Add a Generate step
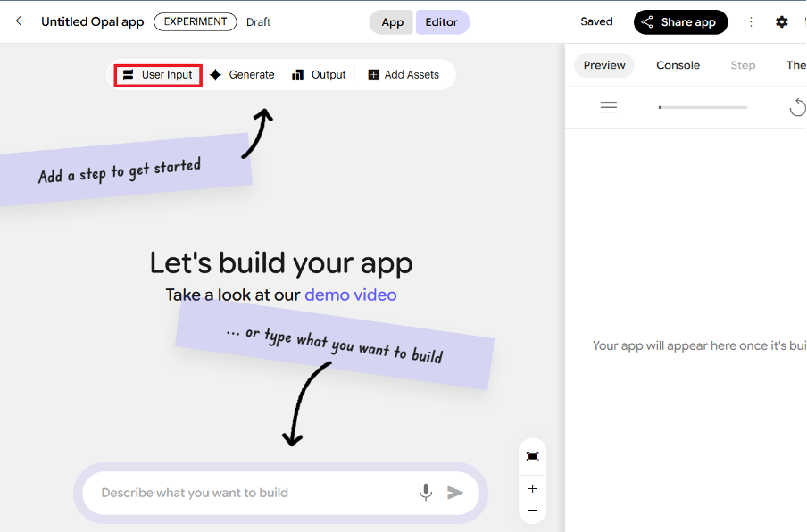Image resolution: width=807 pixels, height=532 pixels. point(242,75)
